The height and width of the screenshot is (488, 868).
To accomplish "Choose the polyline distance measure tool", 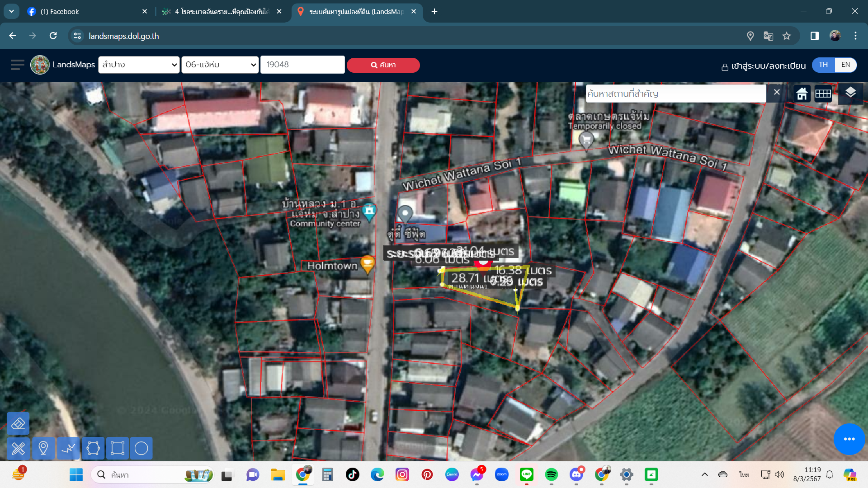I will (68, 448).
